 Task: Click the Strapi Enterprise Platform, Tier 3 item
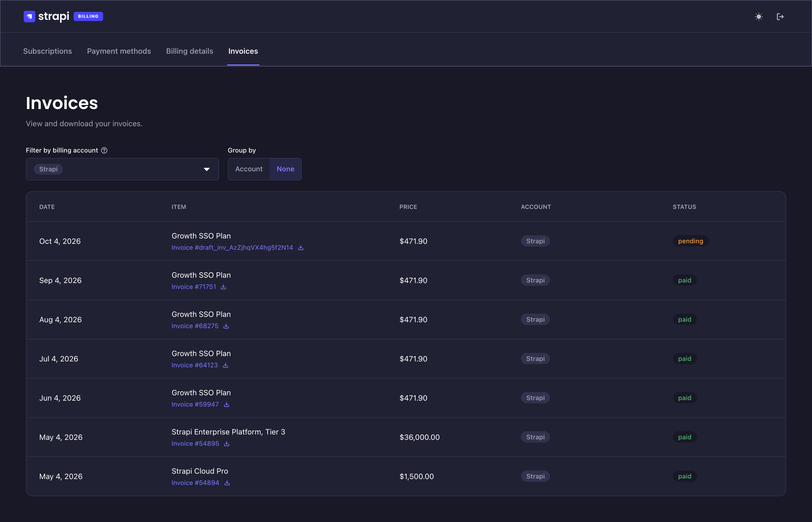228,432
